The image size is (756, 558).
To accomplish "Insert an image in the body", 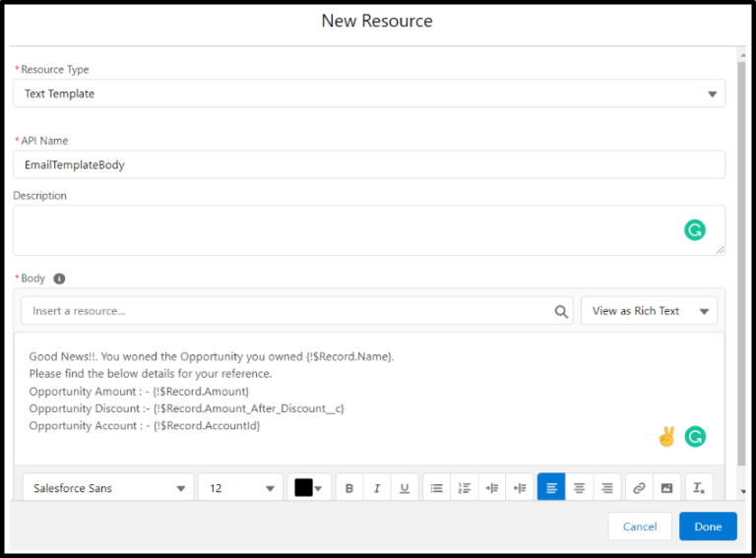I will (666, 488).
